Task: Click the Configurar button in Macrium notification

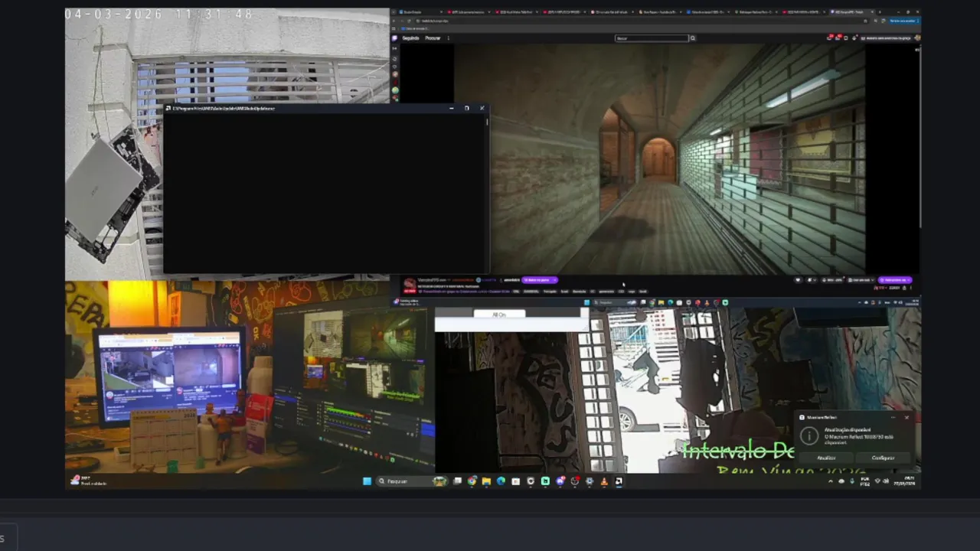Action: click(x=883, y=458)
